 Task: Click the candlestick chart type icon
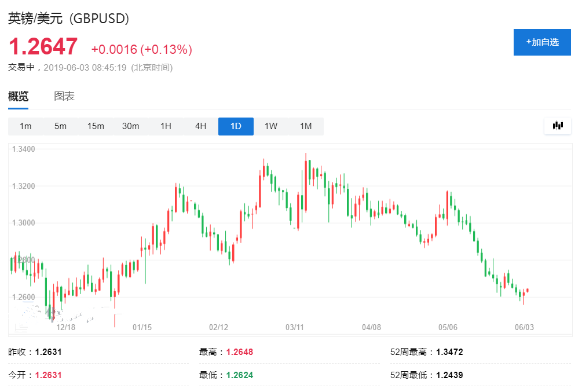click(558, 126)
